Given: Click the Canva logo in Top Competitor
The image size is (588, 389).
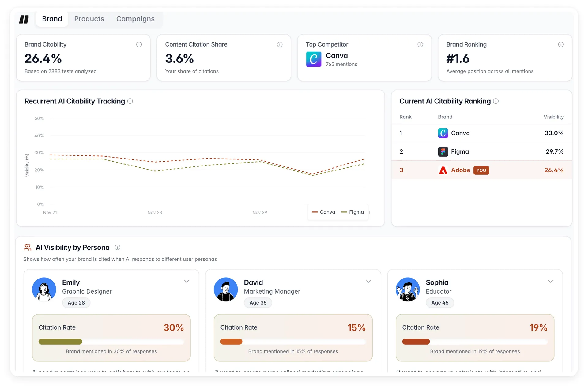Looking at the screenshot, I should tap(314, 59).
